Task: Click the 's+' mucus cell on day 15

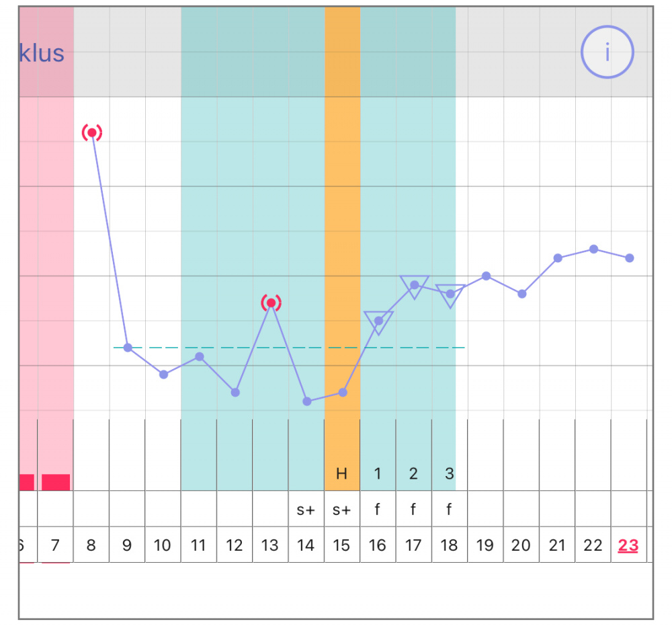Action: 341,510
